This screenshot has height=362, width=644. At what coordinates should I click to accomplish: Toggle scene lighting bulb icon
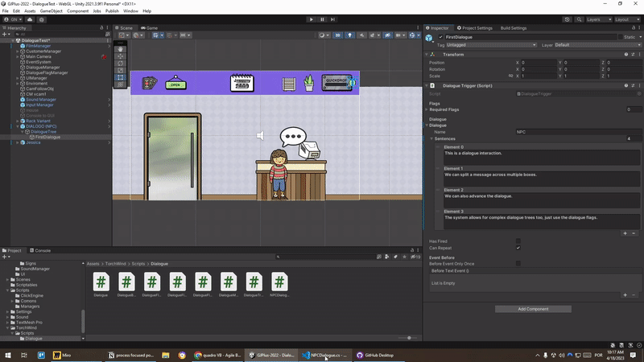coord(349,35)
